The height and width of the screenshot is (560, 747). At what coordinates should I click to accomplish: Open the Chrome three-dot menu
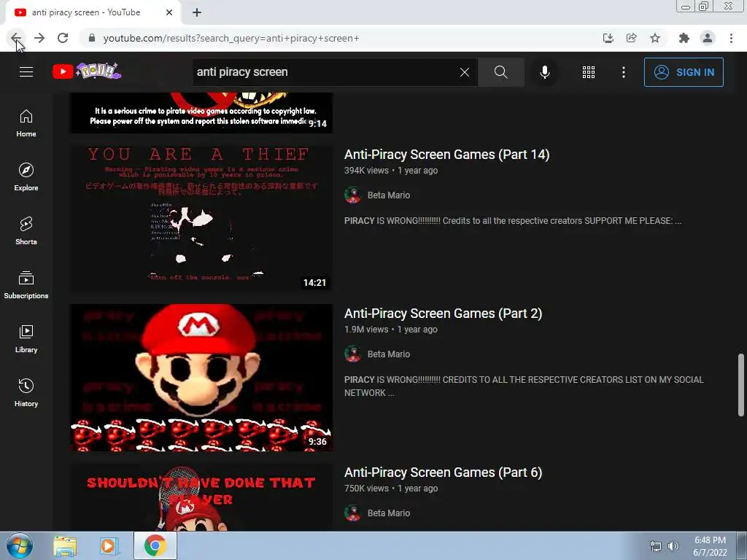[731, 38]
